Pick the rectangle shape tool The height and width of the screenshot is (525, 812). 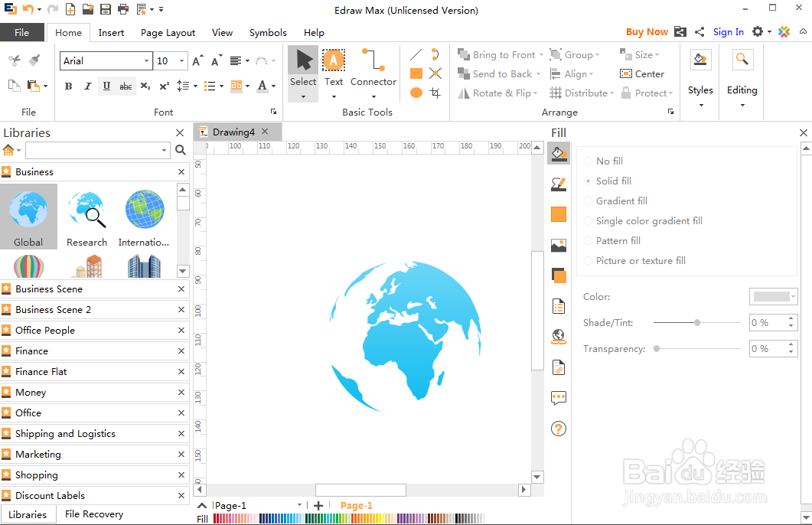416,73
